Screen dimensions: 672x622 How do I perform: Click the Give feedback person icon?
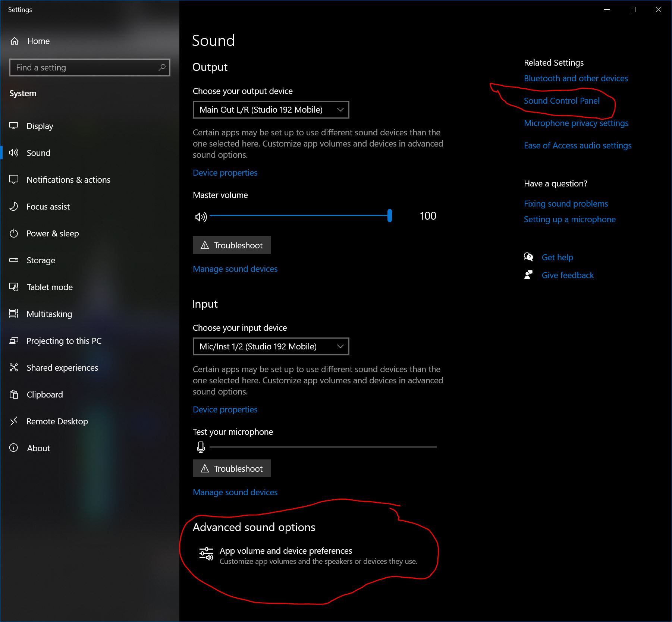coord(528,275)
